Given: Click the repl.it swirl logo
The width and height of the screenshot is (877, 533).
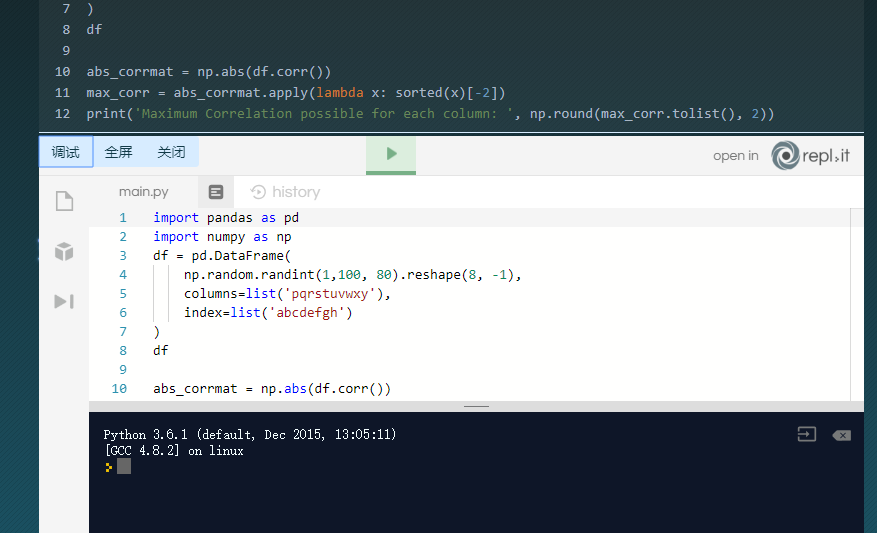Looking at the screenshot, I should click(785, 155).
